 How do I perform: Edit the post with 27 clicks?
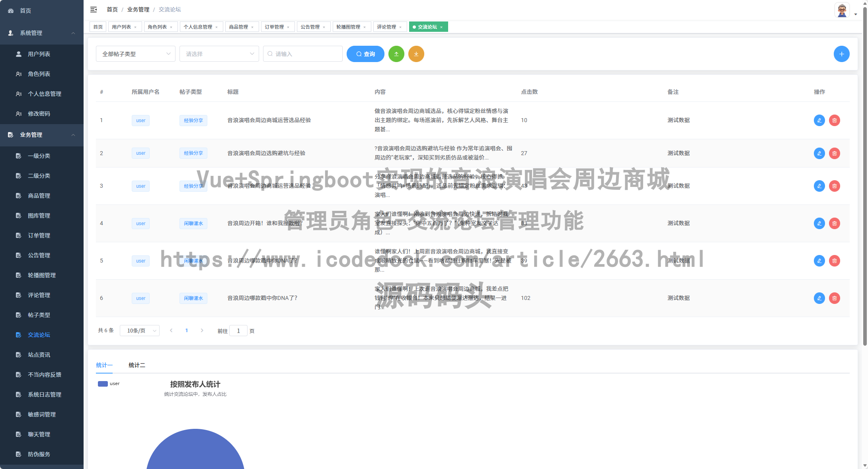tap(819, 153)
